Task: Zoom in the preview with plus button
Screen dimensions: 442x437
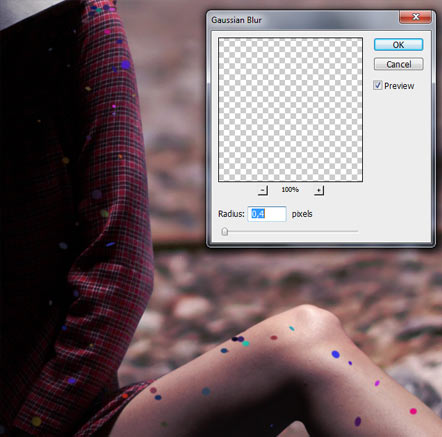Action: tap(319, 190)
